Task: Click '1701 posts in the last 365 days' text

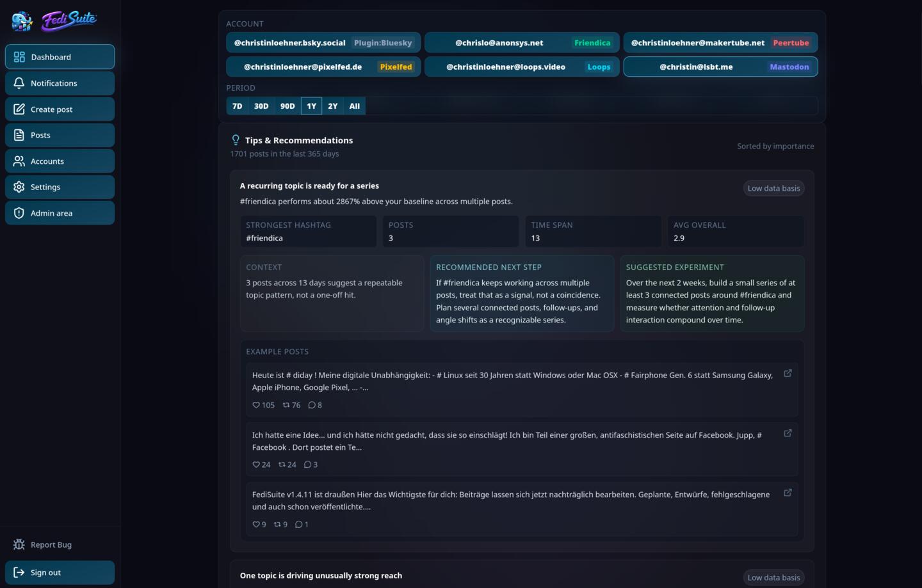Action: tap(285, 154)
